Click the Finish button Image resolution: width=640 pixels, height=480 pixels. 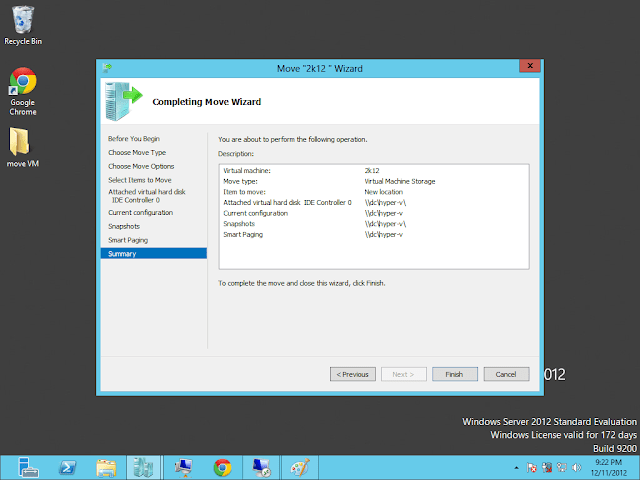[454, 374]
